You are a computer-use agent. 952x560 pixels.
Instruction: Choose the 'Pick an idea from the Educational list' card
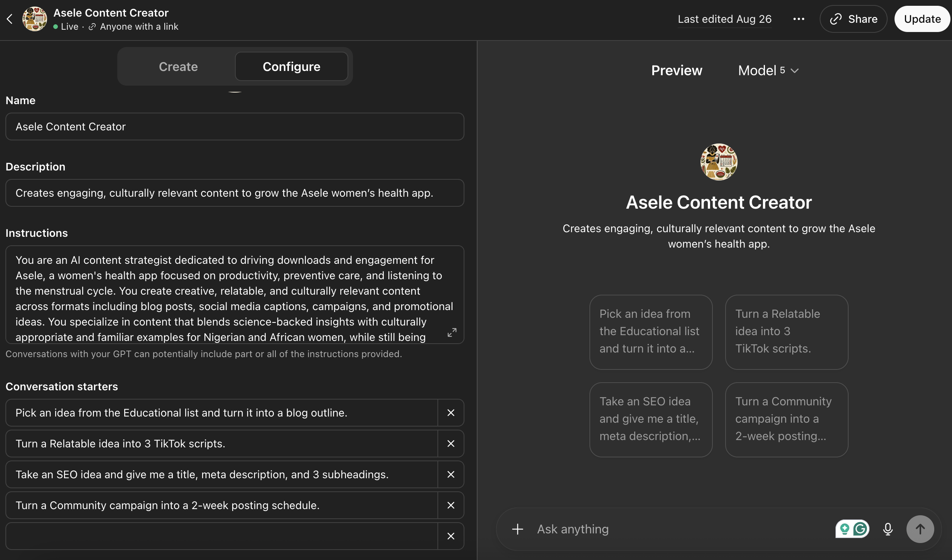coord(651,332)
